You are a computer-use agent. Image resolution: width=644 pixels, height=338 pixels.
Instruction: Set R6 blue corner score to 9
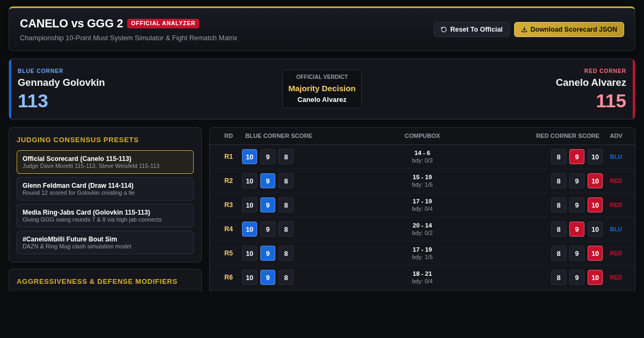(268, 277)
